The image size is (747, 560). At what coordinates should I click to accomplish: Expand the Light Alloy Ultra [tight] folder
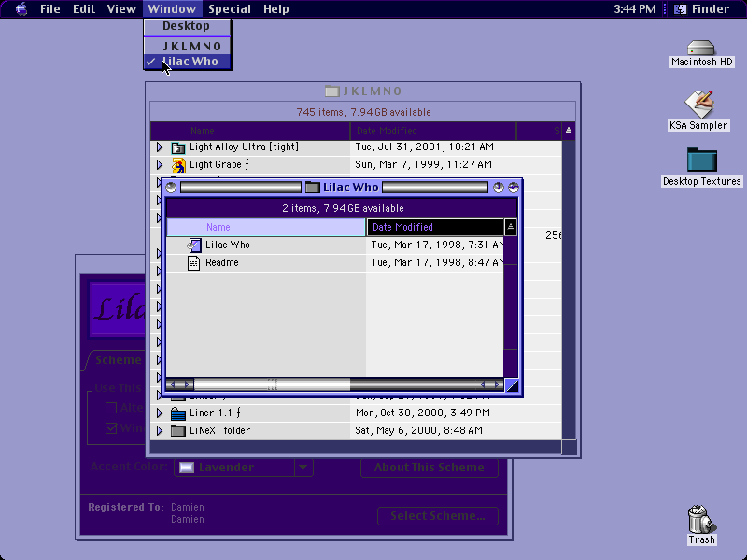(160, 147)
